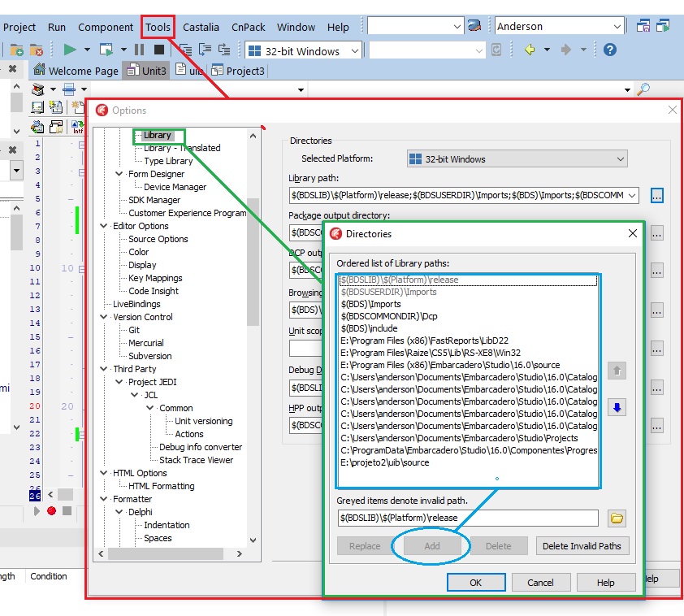
Task: Open the CnPack menu
Action: click(x=249, y=27)
